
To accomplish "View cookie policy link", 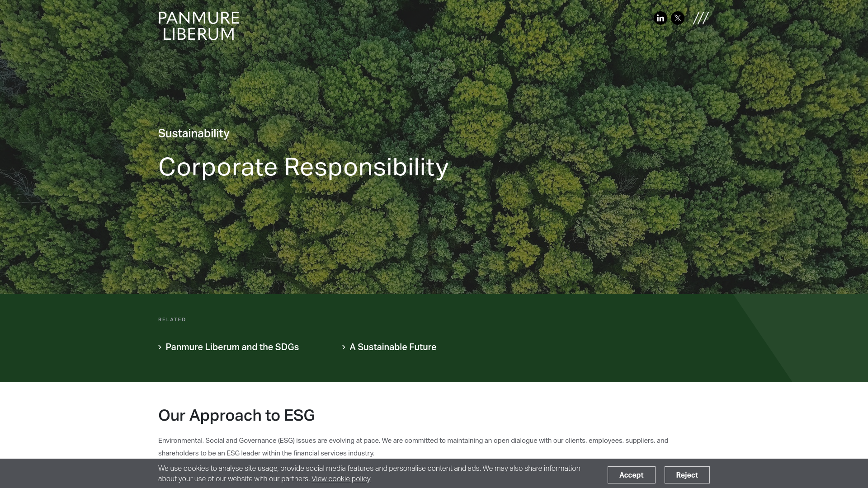I will [x=341, y=479].
